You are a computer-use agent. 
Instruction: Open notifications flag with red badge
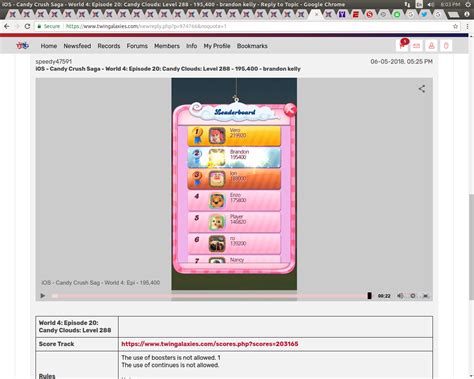tap(402, 45)
